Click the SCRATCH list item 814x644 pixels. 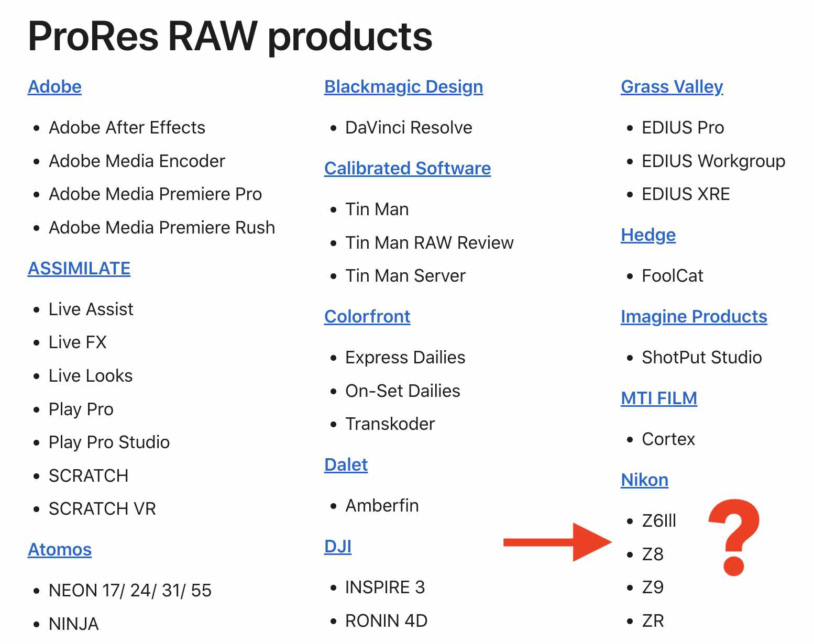[x=89, y=476]
